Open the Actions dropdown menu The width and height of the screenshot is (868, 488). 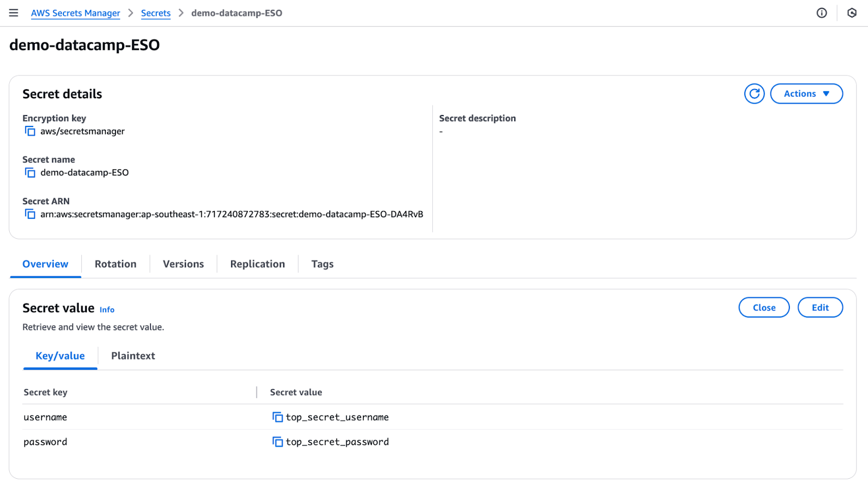point(806,94)
